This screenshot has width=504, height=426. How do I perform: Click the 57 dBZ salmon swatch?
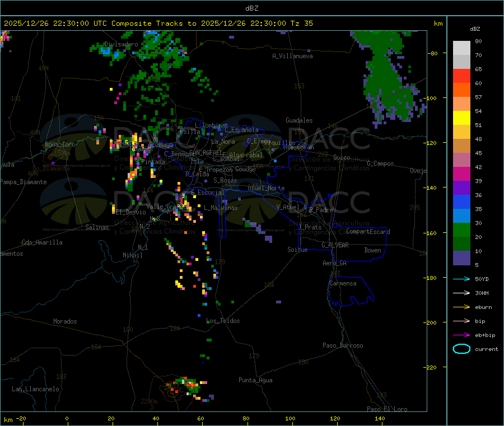pos(461,104)
